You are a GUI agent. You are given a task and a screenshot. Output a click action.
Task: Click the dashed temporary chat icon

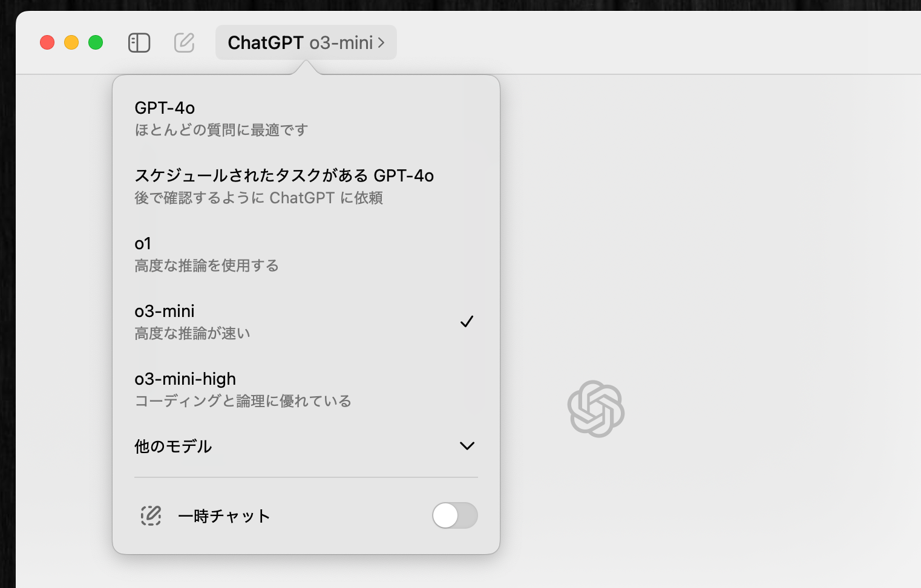click(x=151, y=516)
